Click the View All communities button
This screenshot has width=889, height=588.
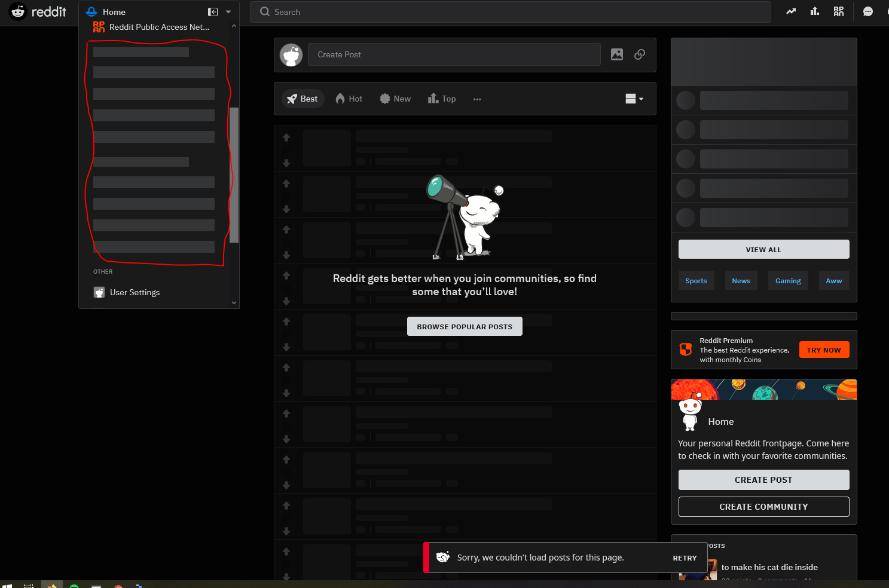click(763, 249)
